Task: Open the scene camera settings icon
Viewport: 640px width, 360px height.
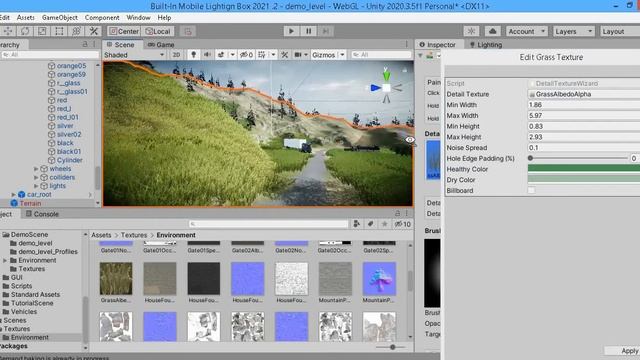Action: coord(298,55)
